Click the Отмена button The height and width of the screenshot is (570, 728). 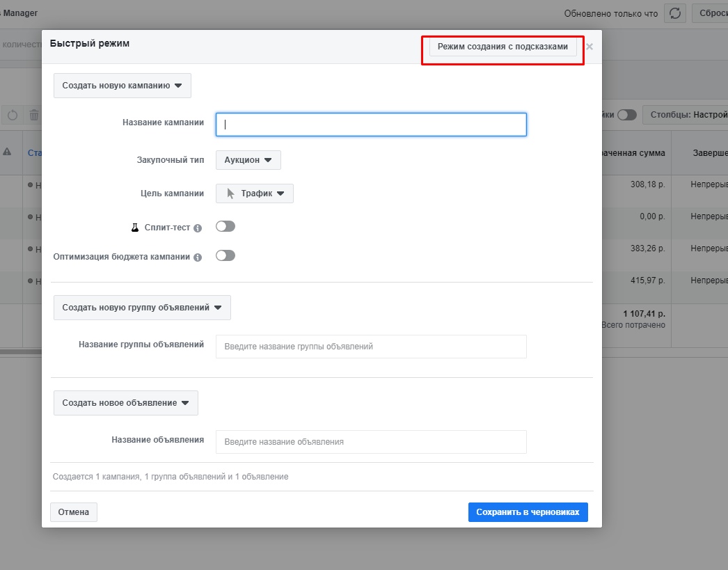tap(73, 512)
